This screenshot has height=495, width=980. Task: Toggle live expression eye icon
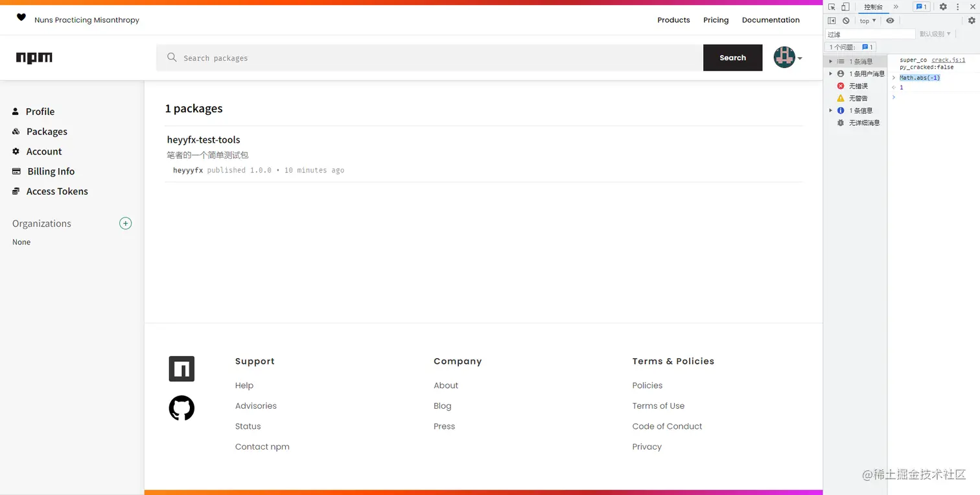coord(890,21)
